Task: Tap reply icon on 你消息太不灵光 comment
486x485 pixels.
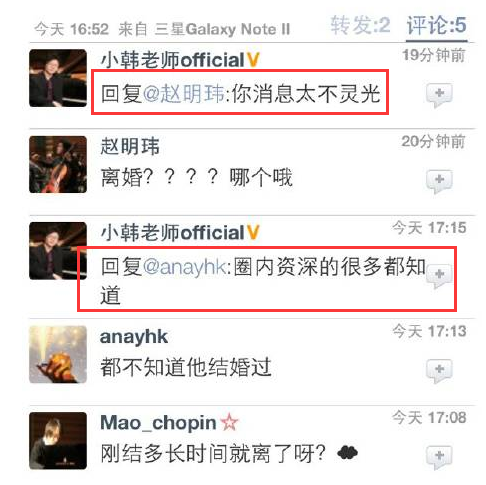Action: pyautogui.click(x=439, y=95)
